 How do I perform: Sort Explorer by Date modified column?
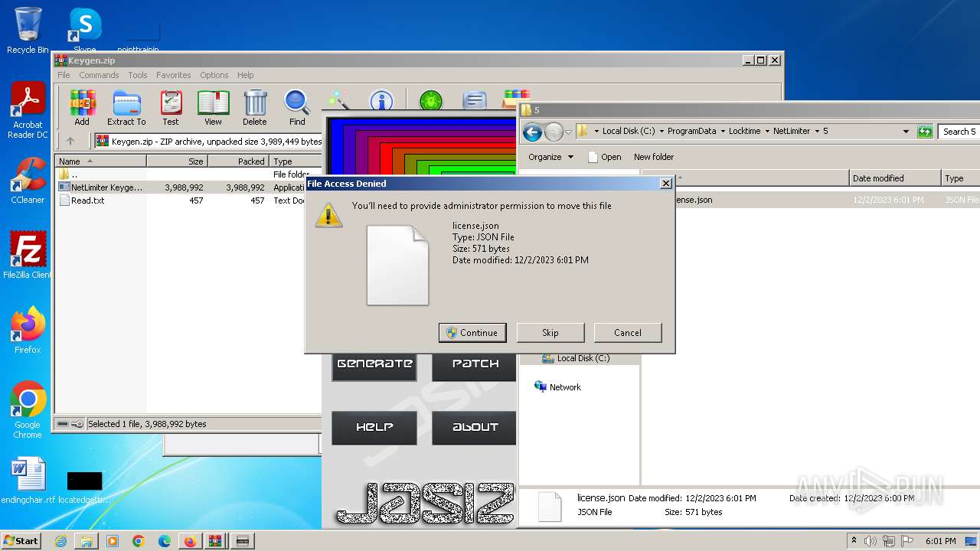(895, 178)
